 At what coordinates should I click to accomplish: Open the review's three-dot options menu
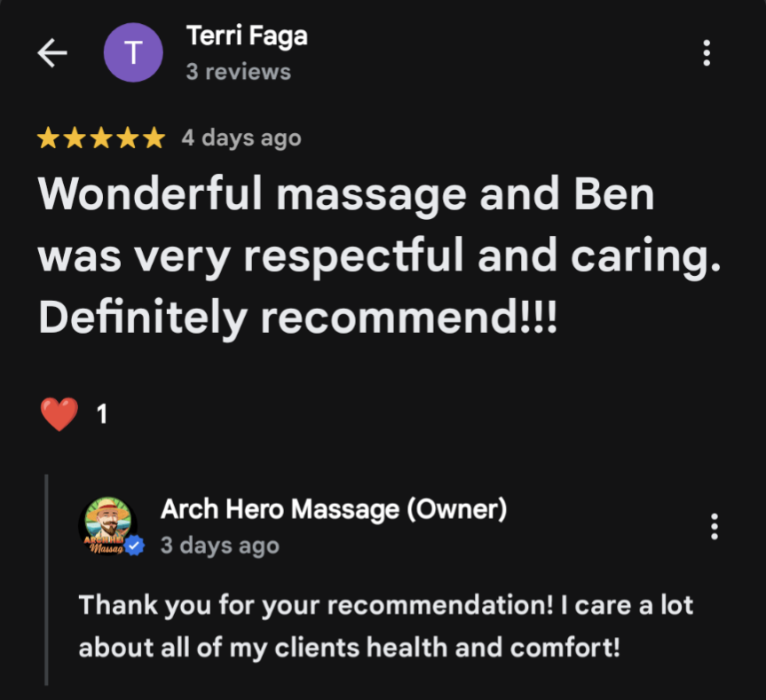coord(707,52)
